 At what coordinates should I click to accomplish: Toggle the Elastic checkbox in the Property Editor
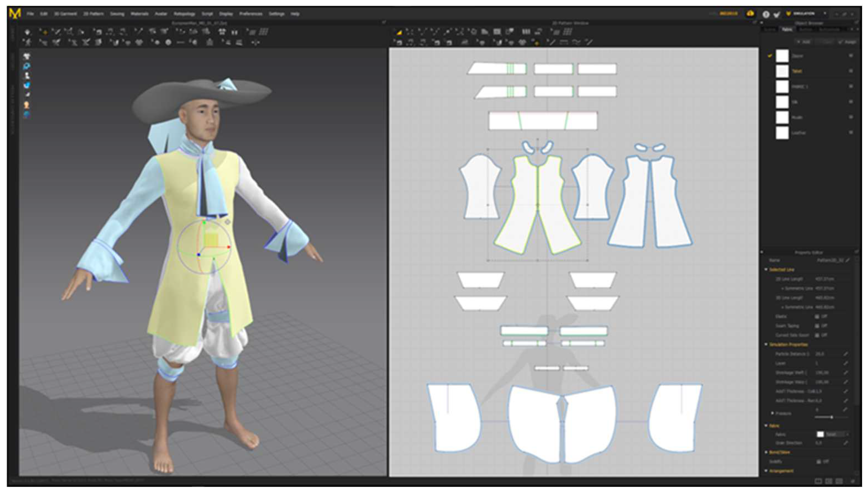coord(817,317)
